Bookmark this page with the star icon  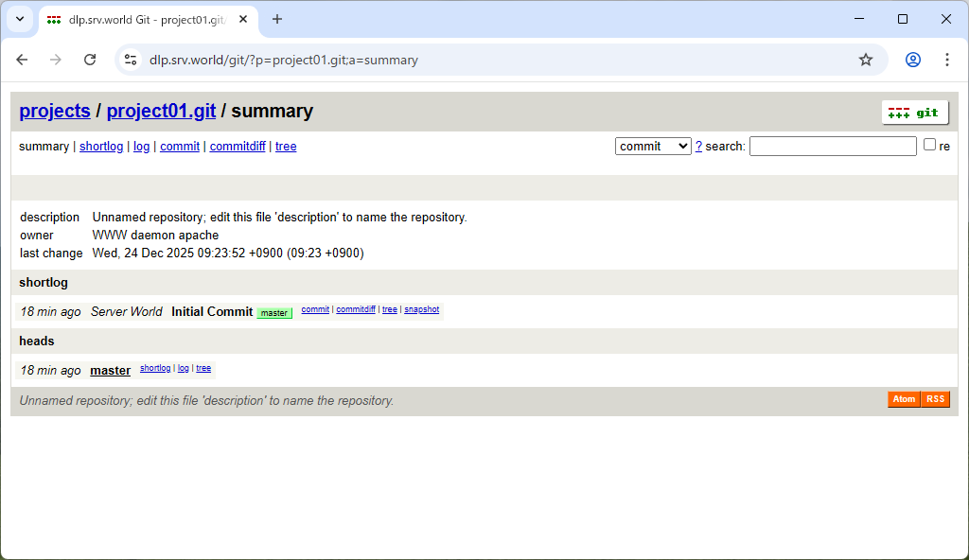pos(866,60)
